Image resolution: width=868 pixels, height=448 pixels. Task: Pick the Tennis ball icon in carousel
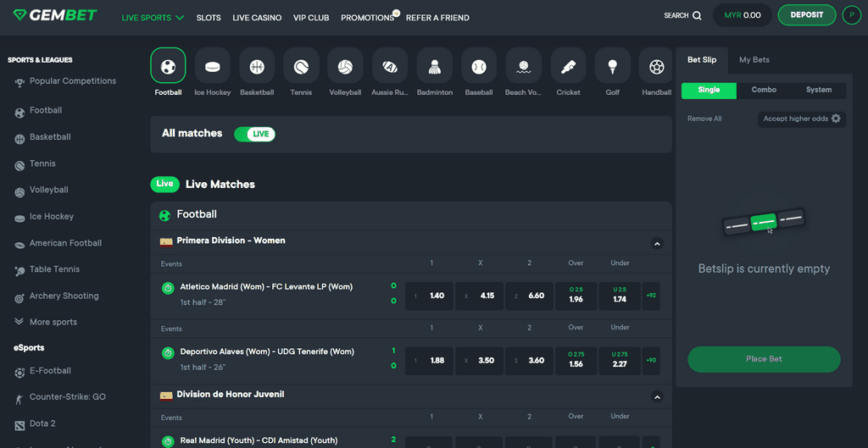coord(301,66)
